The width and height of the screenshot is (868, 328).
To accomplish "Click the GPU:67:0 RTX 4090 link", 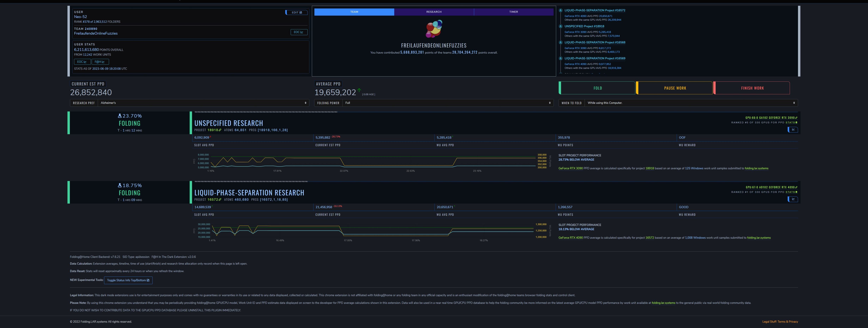I will point(771,187).
